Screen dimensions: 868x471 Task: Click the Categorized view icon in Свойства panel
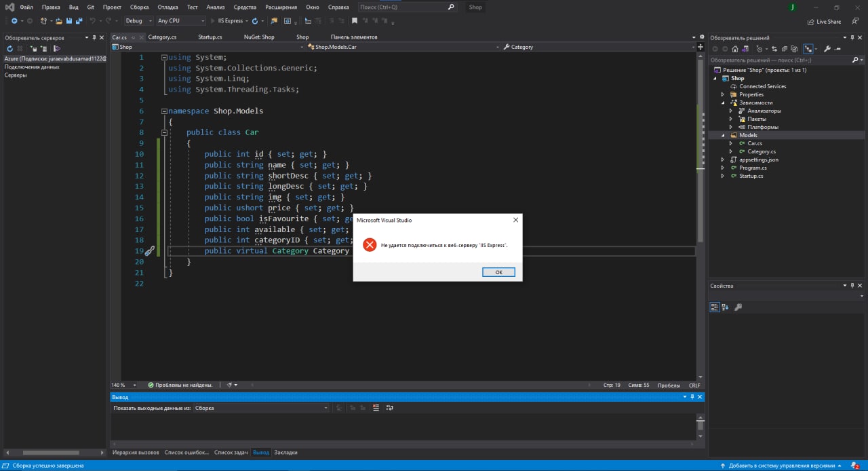pos(715,307)
